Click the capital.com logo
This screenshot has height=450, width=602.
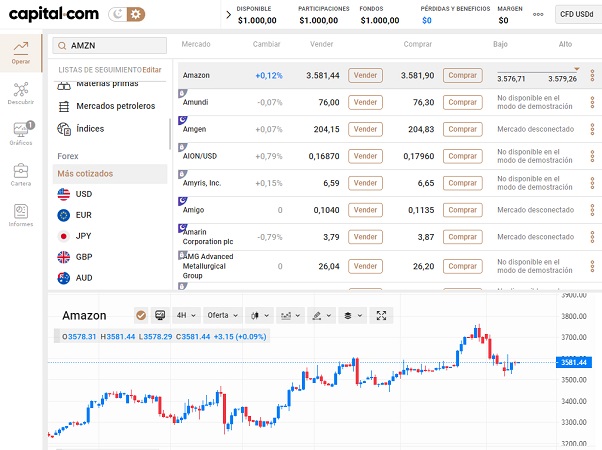53,14
